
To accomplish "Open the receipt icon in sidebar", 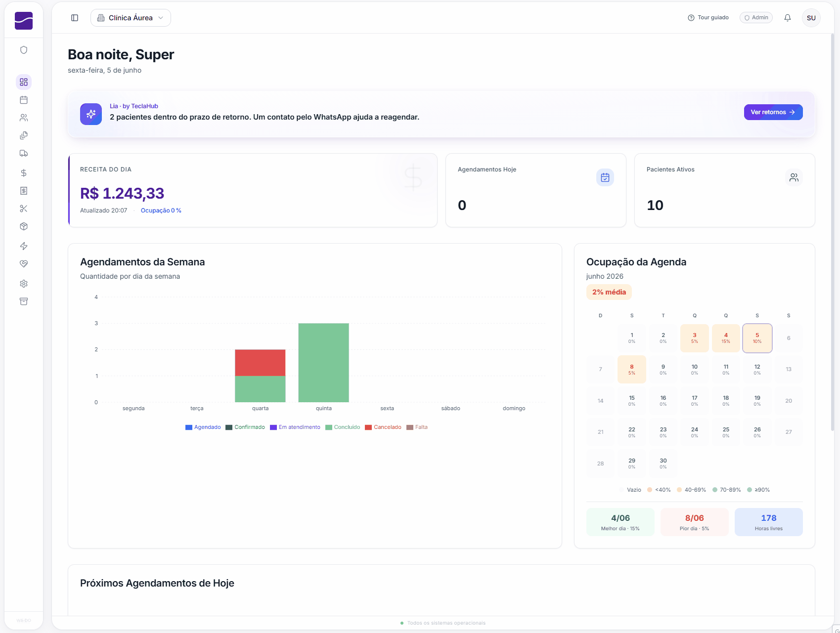I will [24, 191].
